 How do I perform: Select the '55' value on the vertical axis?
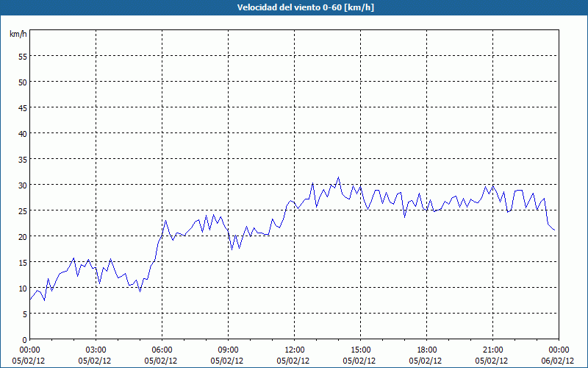point(23,57)
